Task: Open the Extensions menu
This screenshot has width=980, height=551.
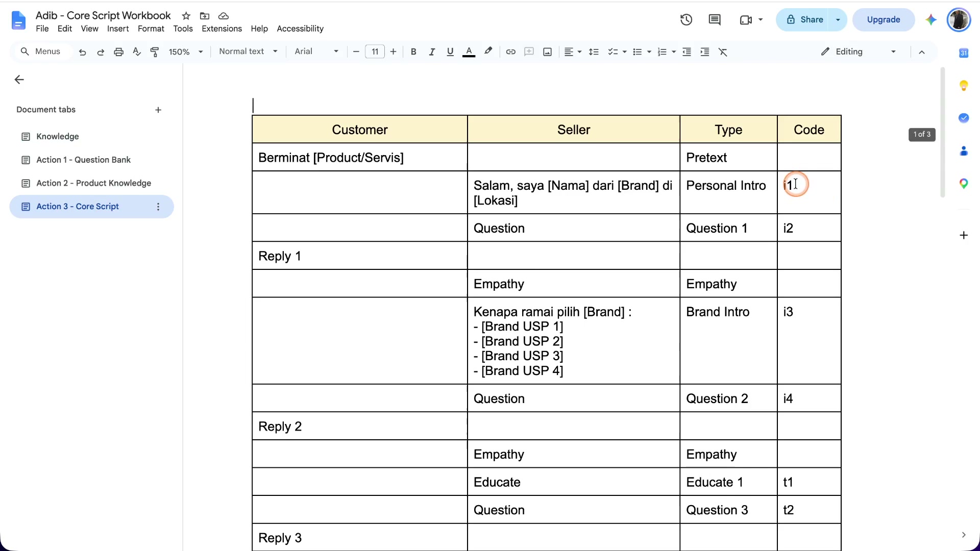Action: click(222, 29)
